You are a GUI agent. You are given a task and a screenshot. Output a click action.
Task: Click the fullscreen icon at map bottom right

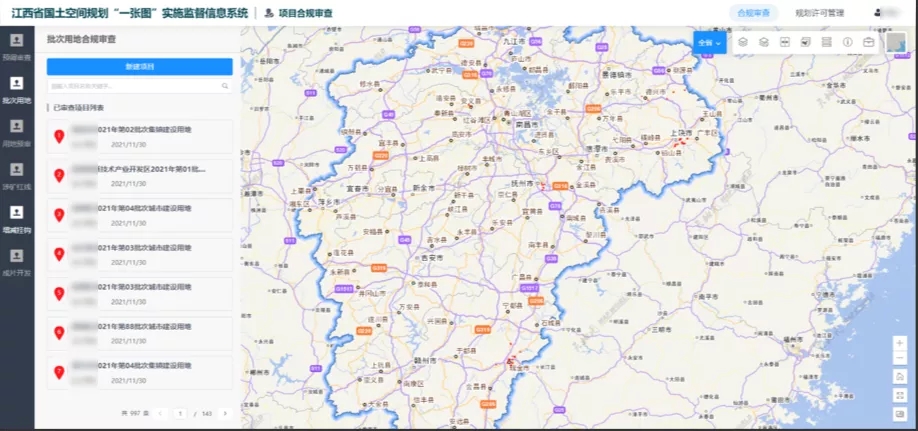pos(900,394)
